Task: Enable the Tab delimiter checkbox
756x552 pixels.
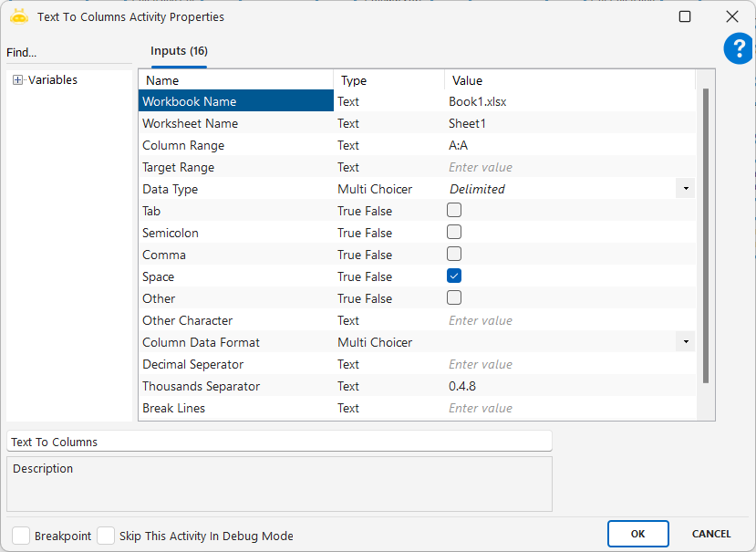Action: click(454, 210)
